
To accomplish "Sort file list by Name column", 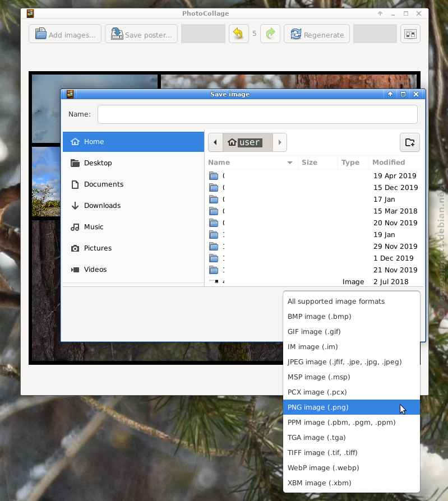I will tap(251, 163).
